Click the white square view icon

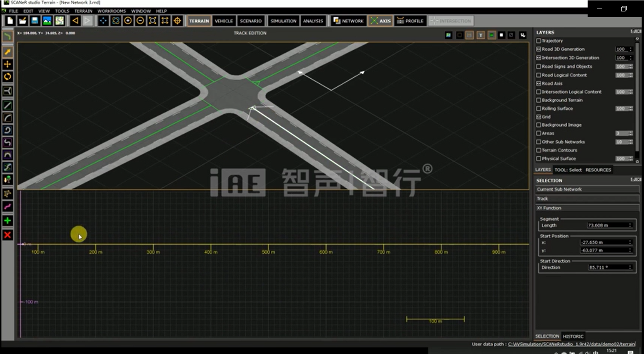502,35
